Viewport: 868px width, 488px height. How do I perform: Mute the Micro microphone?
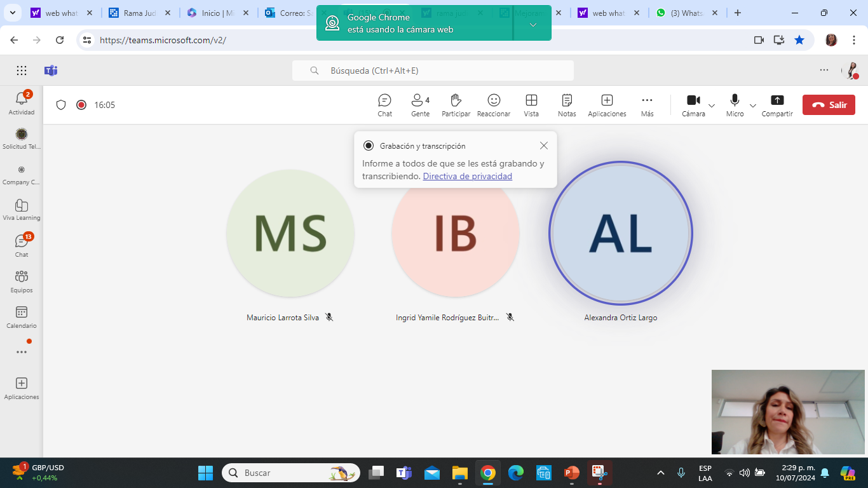[735, 105]
